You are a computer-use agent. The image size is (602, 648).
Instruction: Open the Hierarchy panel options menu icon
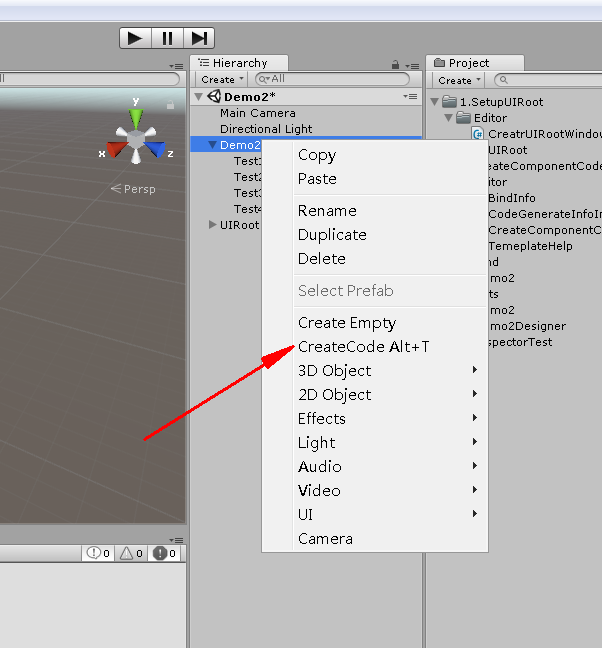point(412,66)
